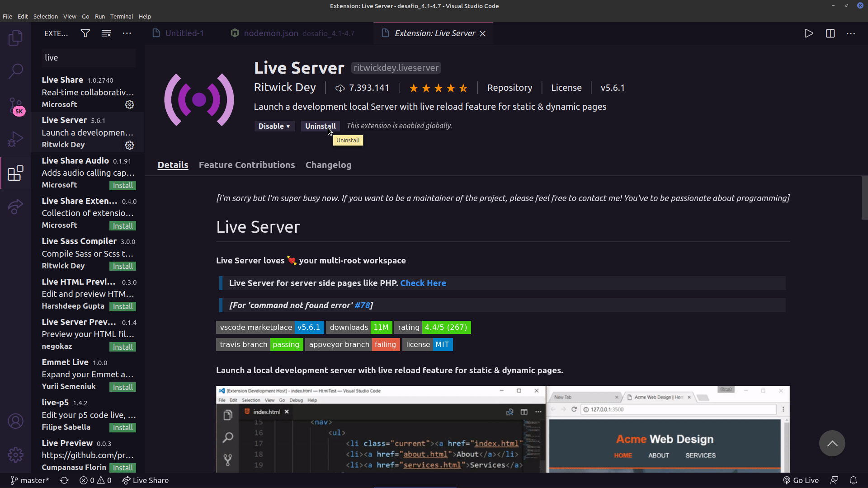Switch to the Changelog tab
This screenshot has width=868, height=488.
coord(328,165)
